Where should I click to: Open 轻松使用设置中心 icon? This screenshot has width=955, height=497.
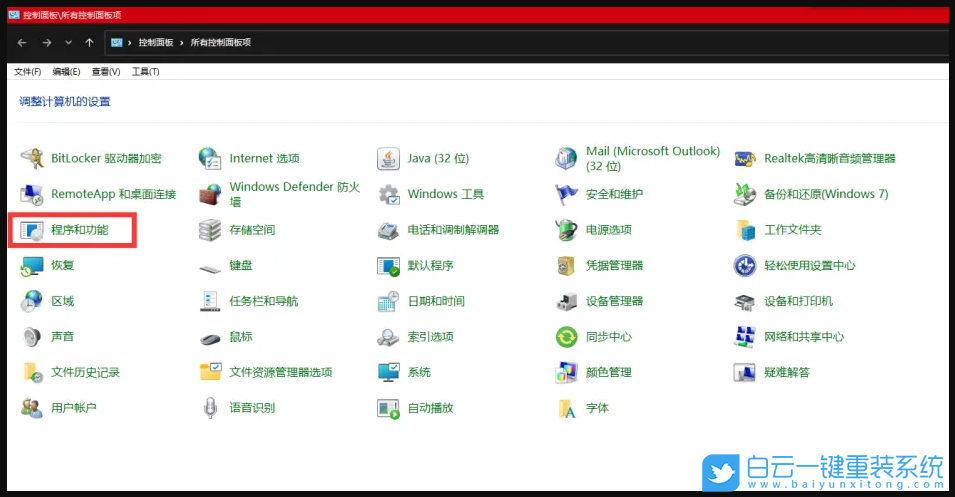(x=745, y=266)
